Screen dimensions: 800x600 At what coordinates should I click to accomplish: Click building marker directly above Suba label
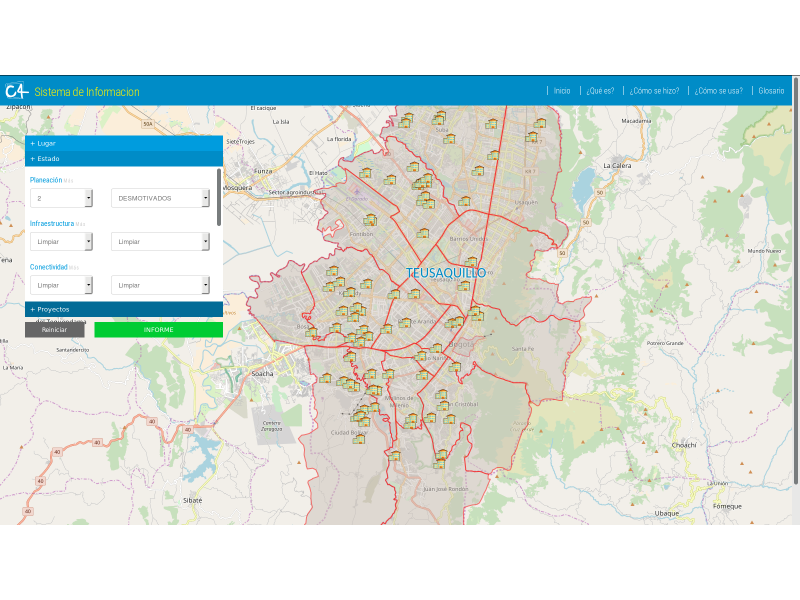439,119
